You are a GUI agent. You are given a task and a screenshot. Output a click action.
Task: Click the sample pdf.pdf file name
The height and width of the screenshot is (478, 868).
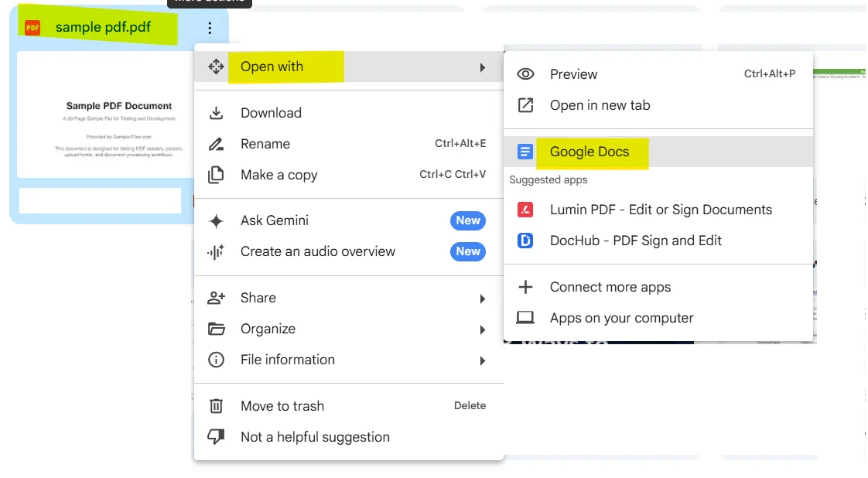pyautogui.click(x=103, y=27)
